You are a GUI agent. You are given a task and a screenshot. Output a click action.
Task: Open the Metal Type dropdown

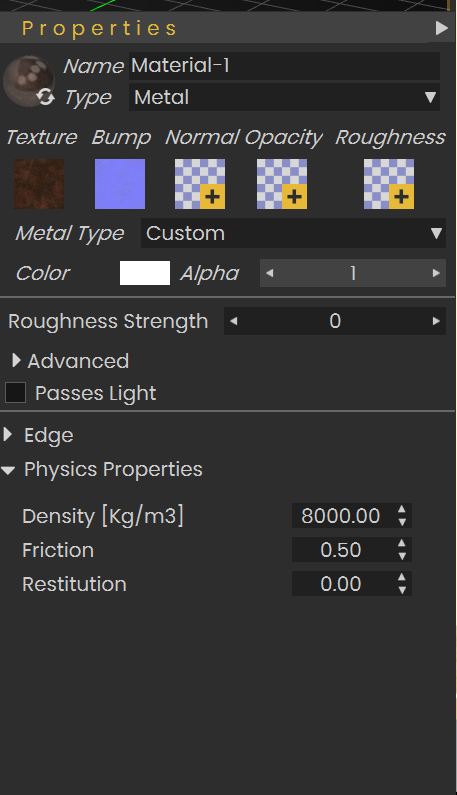pyautogui.click(x=293, y=233)
